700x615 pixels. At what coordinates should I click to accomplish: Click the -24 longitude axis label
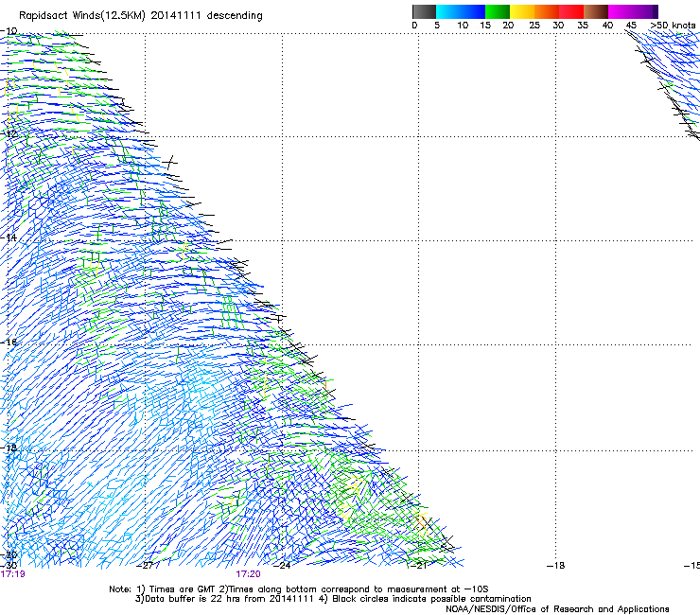[281, 566]
